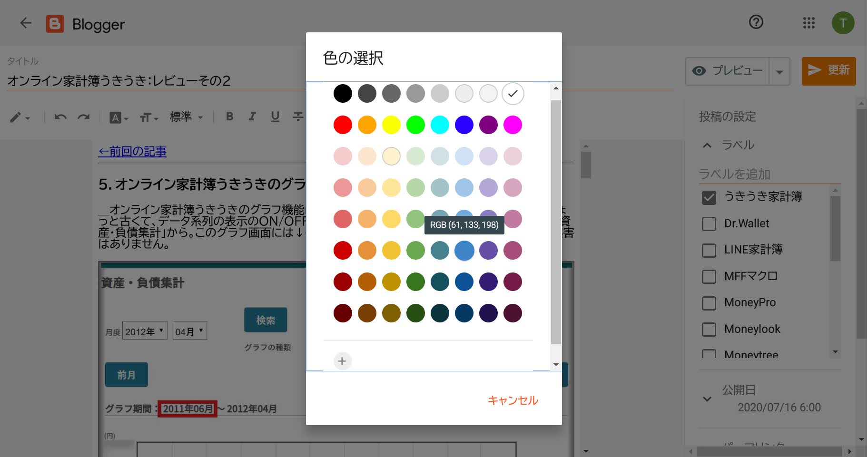Toggle underline formatting
868x457 pixels.
[275, 117]
